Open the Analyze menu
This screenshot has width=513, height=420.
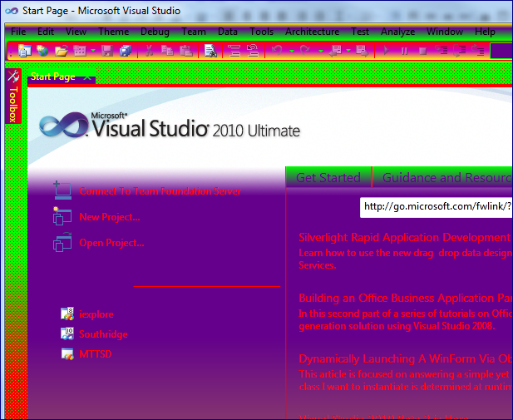397,32
